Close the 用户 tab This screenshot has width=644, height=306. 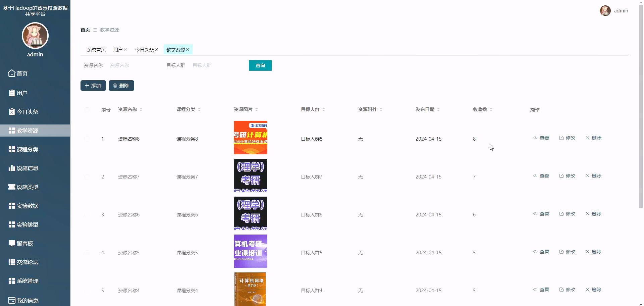pos(125,50)
